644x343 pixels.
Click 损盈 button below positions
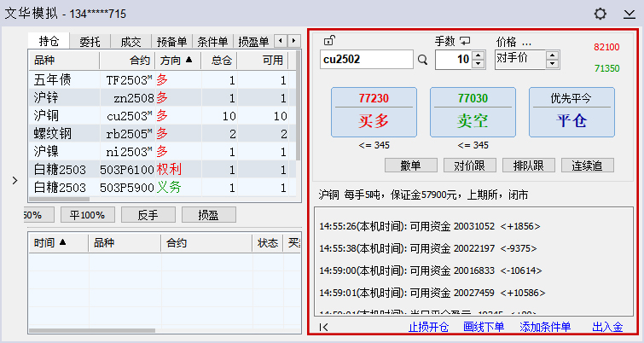coord(209,215)
